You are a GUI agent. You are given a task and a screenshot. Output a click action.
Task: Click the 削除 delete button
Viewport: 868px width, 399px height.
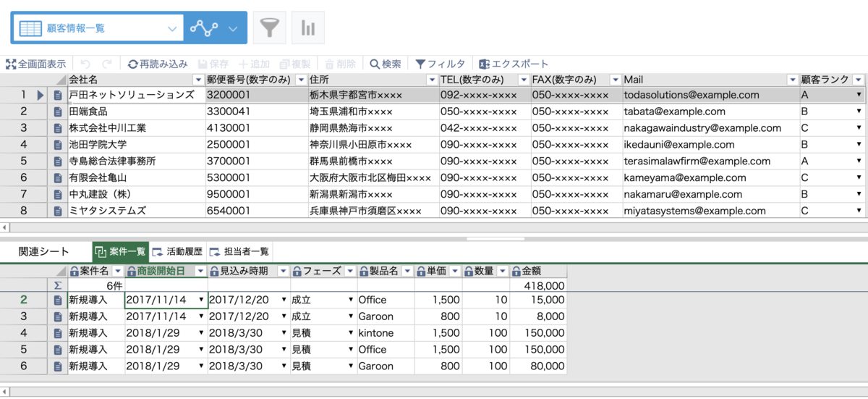pyautogui.click(x=341, y=64)
